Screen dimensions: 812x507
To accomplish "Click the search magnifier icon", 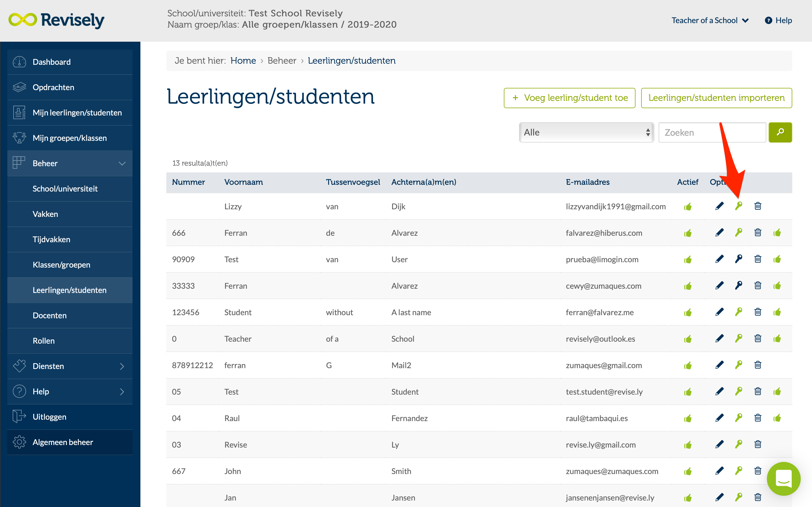I will [780, 132].
